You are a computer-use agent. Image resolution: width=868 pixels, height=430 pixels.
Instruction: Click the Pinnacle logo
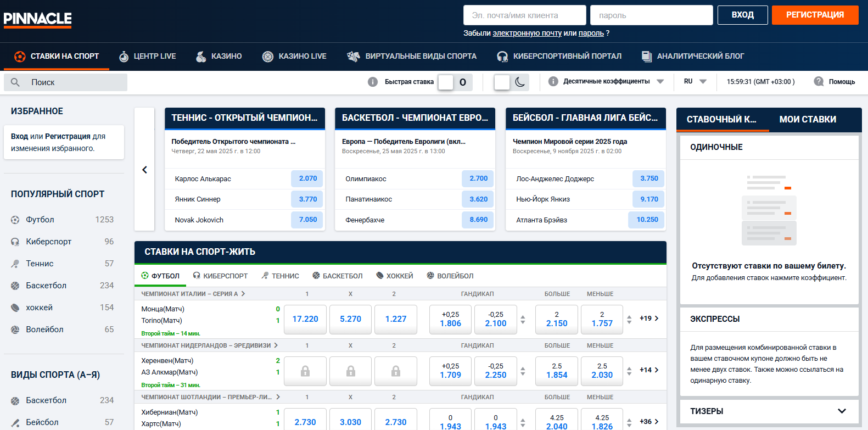click(x=37, y=19)
